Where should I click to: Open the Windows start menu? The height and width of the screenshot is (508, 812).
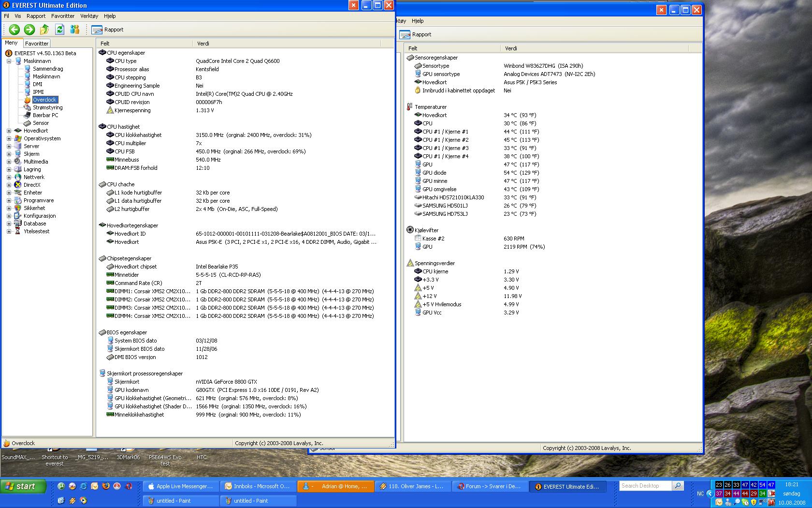(x=23, y=486)
